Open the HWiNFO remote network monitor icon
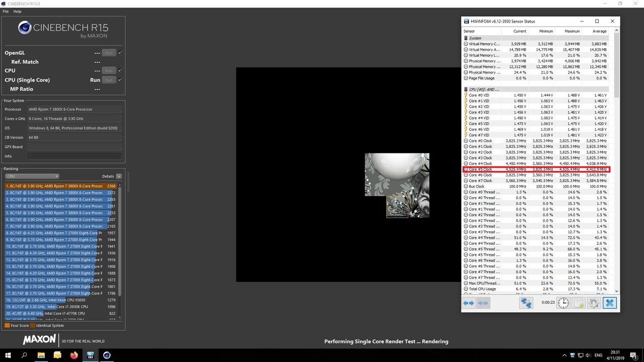The width and height of the screenshot is (644, 362). 526,303
